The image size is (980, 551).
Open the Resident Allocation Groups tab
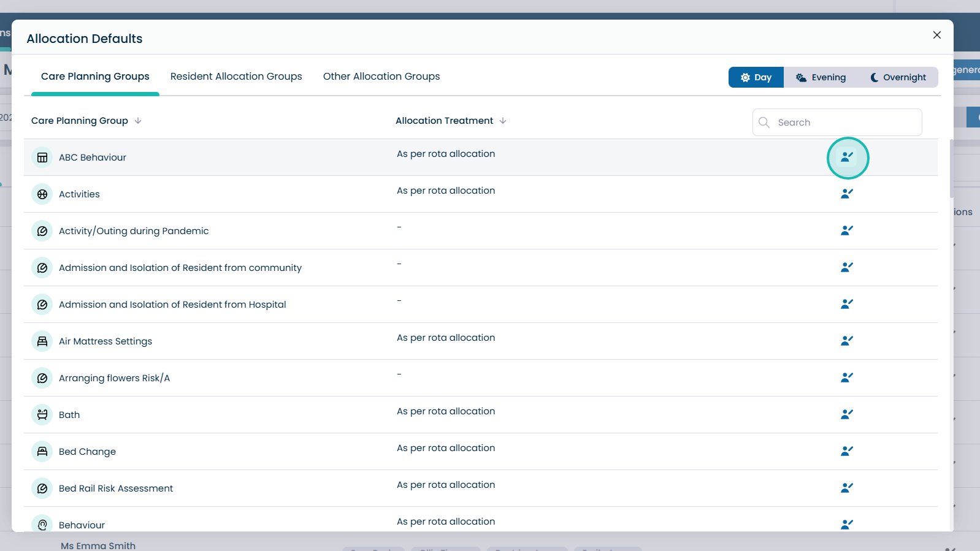[x=236, y=77]
